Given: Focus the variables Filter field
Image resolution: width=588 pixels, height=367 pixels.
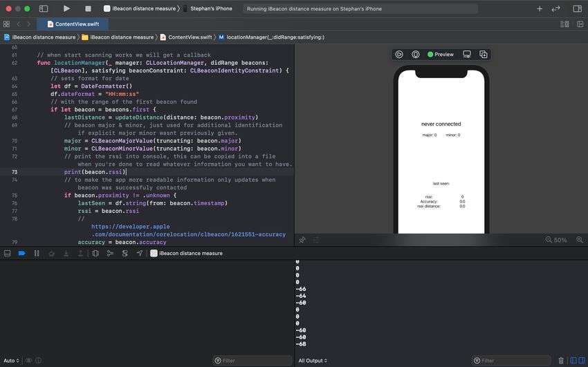Looking at the screenshot, I should coord(252,361).
